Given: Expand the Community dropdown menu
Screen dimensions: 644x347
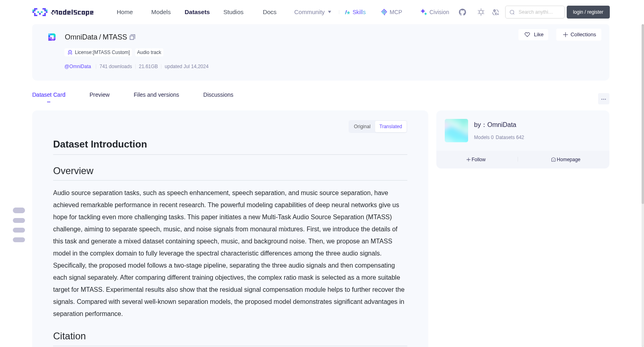Looking at the screenshot, I should click(313, 12).
